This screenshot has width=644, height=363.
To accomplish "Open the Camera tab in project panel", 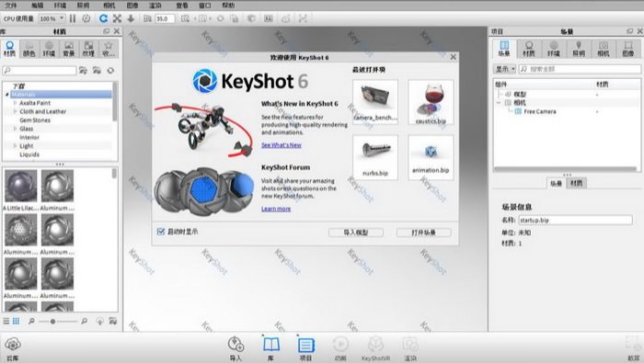I will (x=603, y=49).
